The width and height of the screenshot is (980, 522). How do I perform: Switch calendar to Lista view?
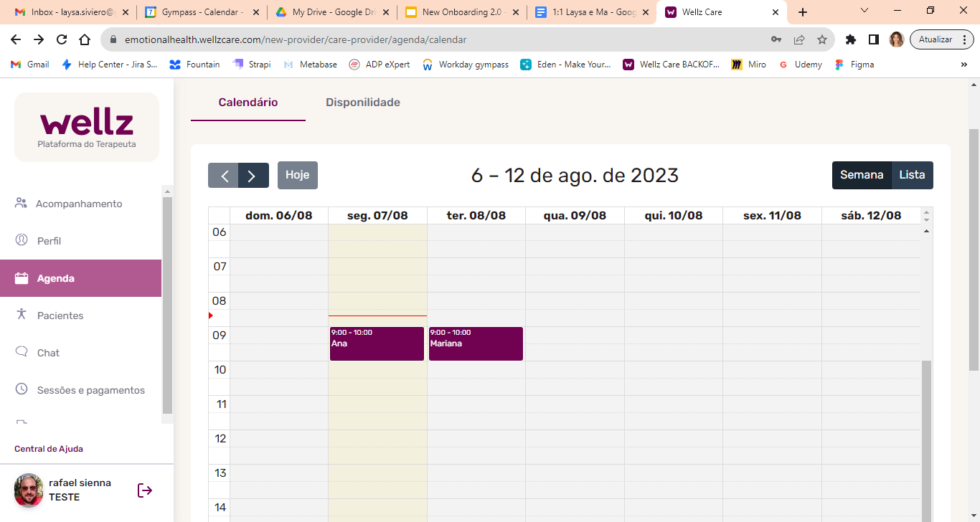coord(912,175)
